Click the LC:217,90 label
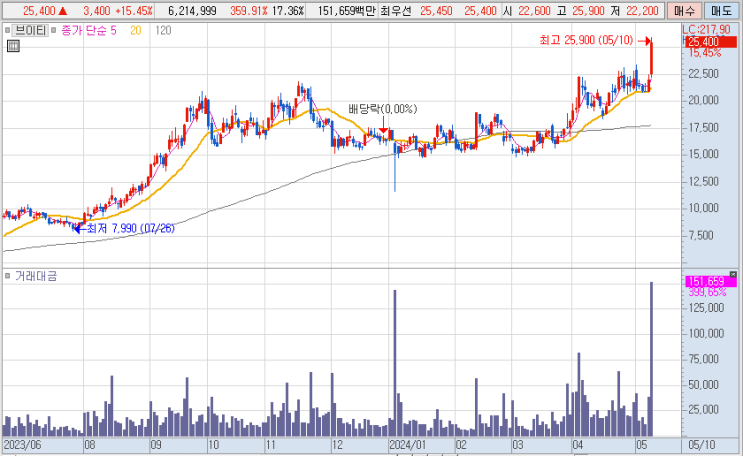This screenshot has height=456, width=743. click(x=707, y=30)
